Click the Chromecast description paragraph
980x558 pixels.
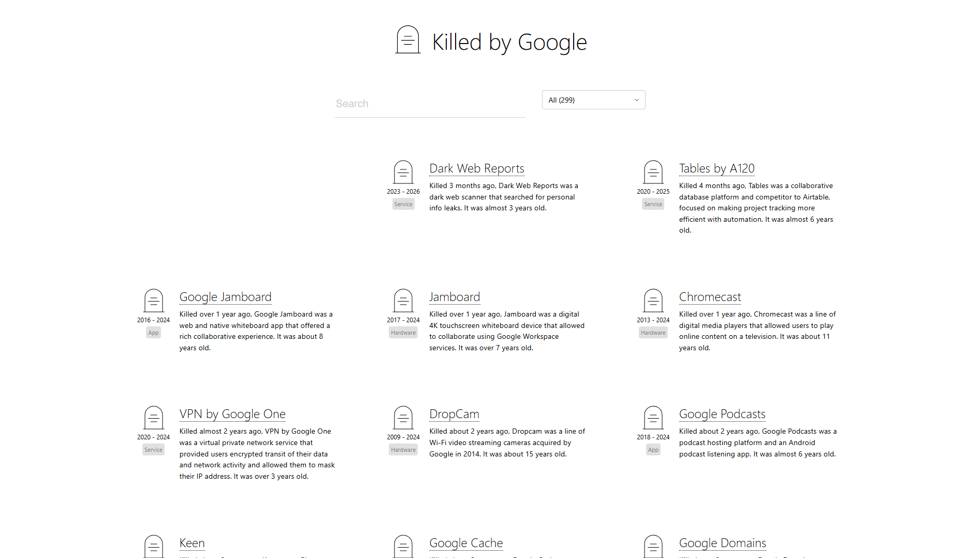pyautogui.click(x=757, y=331)
